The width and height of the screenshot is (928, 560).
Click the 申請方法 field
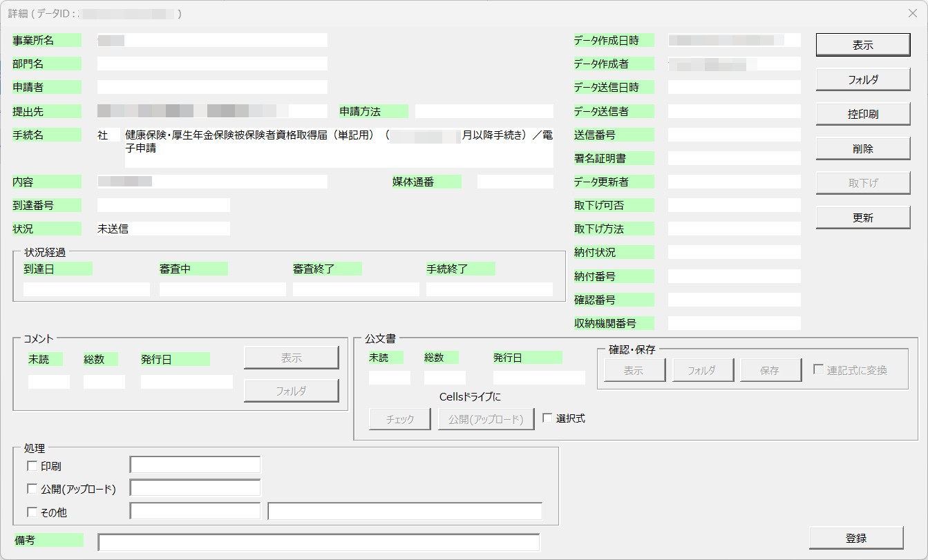coord(484,111)
